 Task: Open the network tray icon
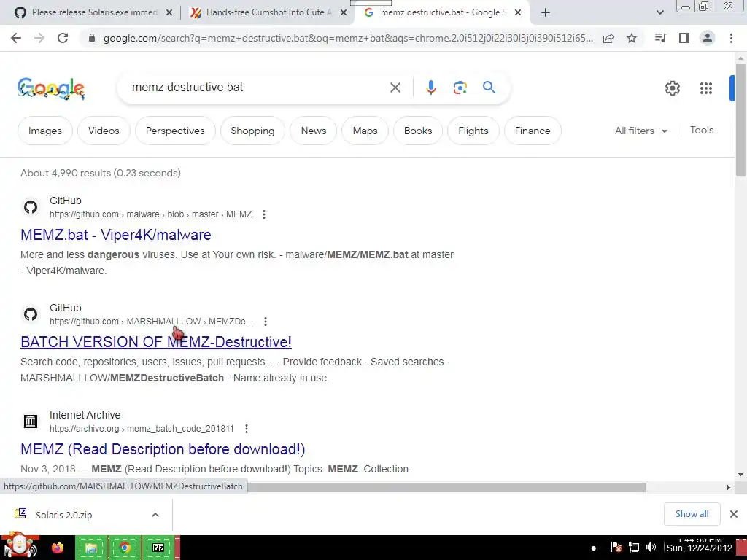[634, 548]
